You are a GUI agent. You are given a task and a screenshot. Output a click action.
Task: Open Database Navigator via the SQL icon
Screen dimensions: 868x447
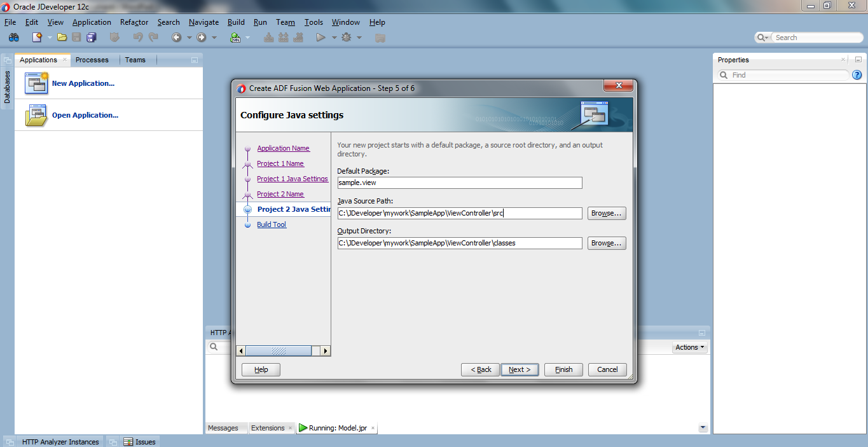tap(235, 38)
